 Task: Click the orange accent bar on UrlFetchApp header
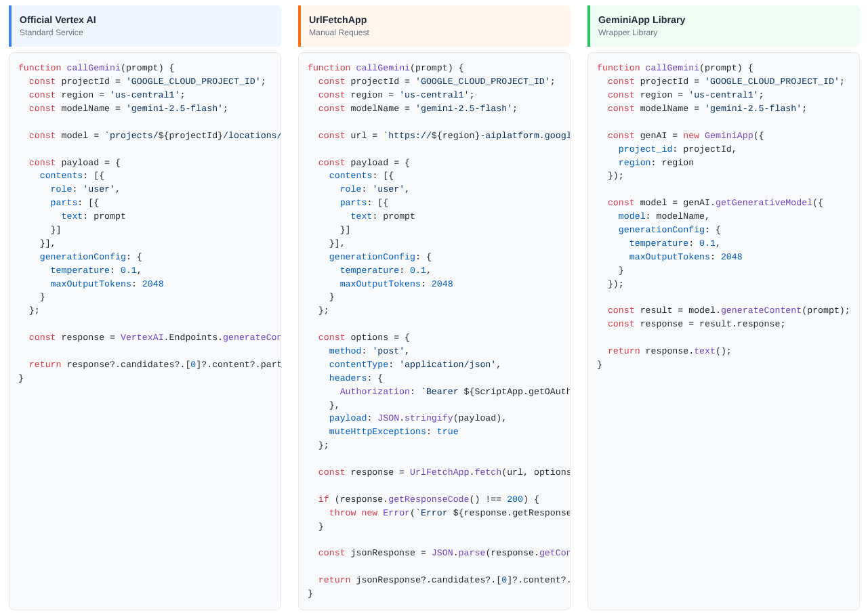point(299,26)
